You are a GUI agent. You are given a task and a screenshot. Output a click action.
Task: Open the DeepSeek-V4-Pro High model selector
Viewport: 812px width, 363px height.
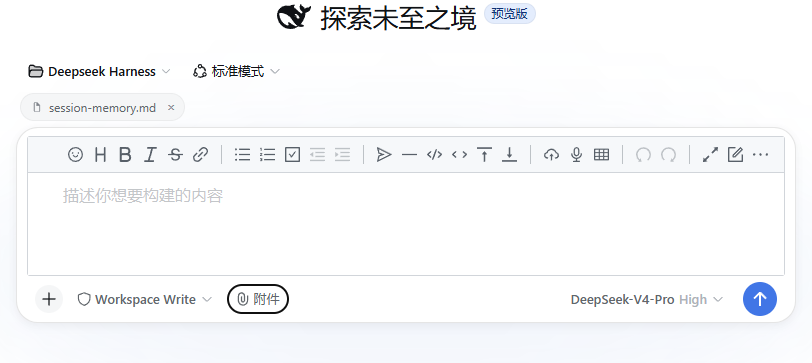pos(647,299)
